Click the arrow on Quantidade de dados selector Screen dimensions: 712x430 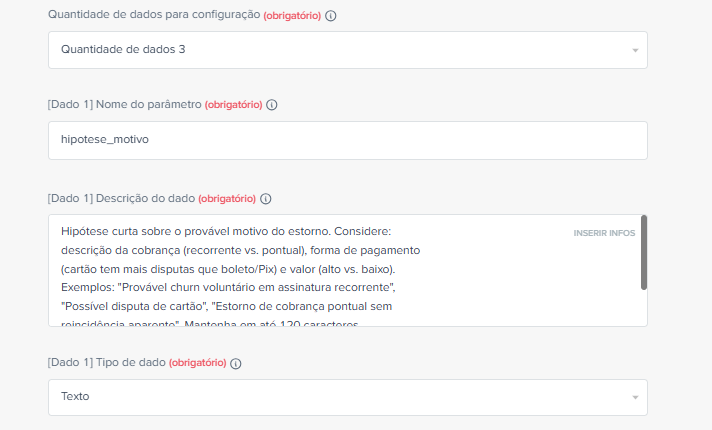point(635,50)
